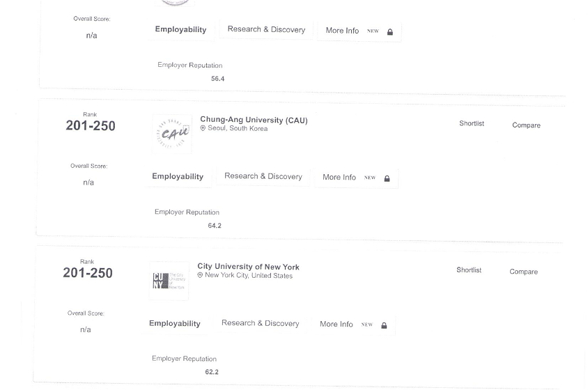The width and height of the screenshot is (588, 390).
Task: Click the lock icon in top More Info tab
Action: (x=390, y=32)
